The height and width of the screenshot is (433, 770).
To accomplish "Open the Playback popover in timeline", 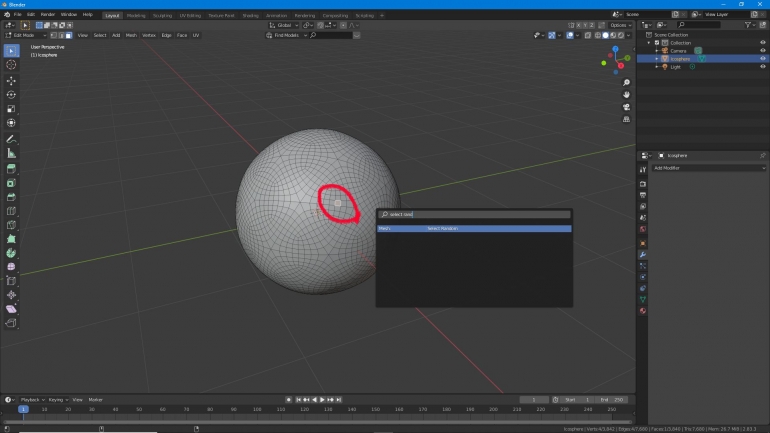I will (32, 400).
